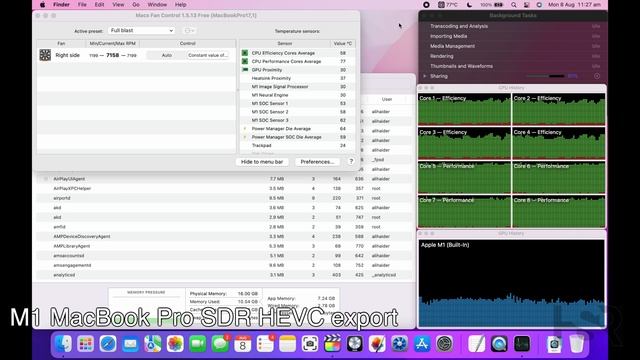Image resolution: width=640 pixels, height=360 pixels.
Task: Open the Mail app in dock
Action: click(x=131, y=344)
